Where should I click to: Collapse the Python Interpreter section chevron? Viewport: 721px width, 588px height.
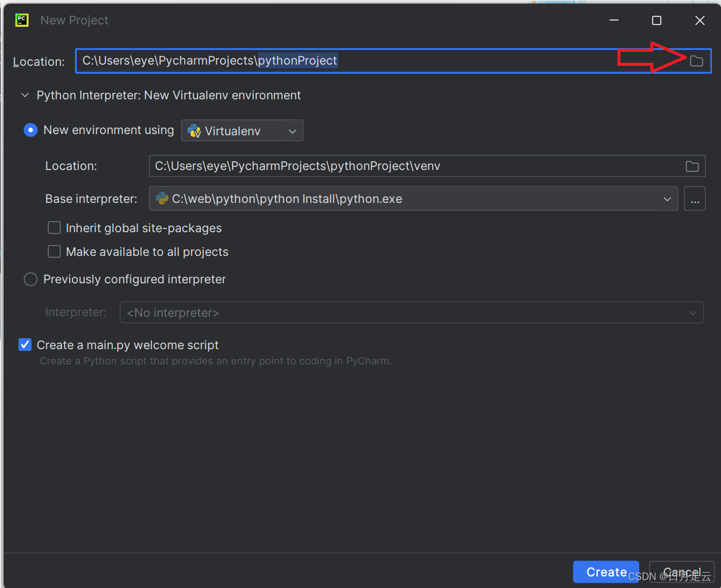pyautogui.click(x=25, y=95)
